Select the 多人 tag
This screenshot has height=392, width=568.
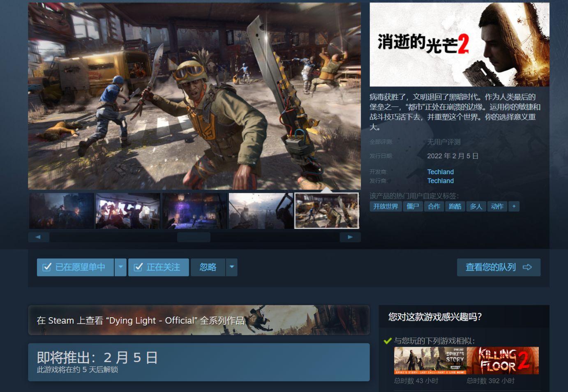click(x=476, y=206)
